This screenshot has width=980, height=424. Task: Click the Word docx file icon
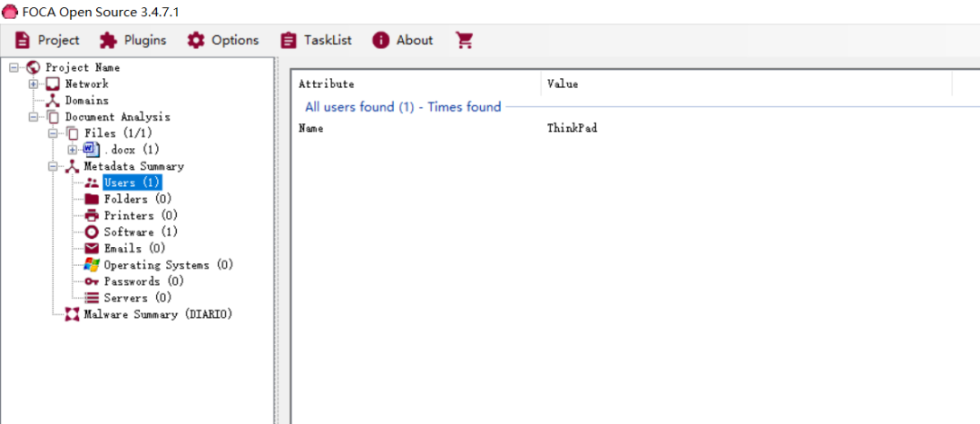[92, 150]
